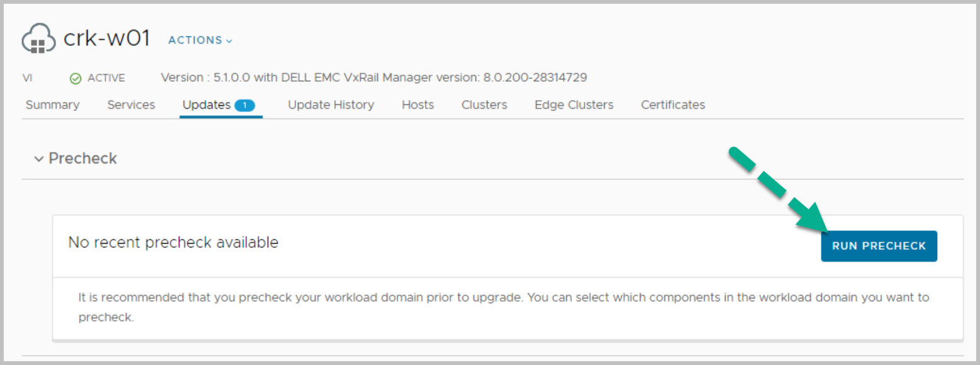Image resolution: width=980 pixels, height=365 pixels.
Task: Click the Updates count badge showing 1
Action: [244, 105]
